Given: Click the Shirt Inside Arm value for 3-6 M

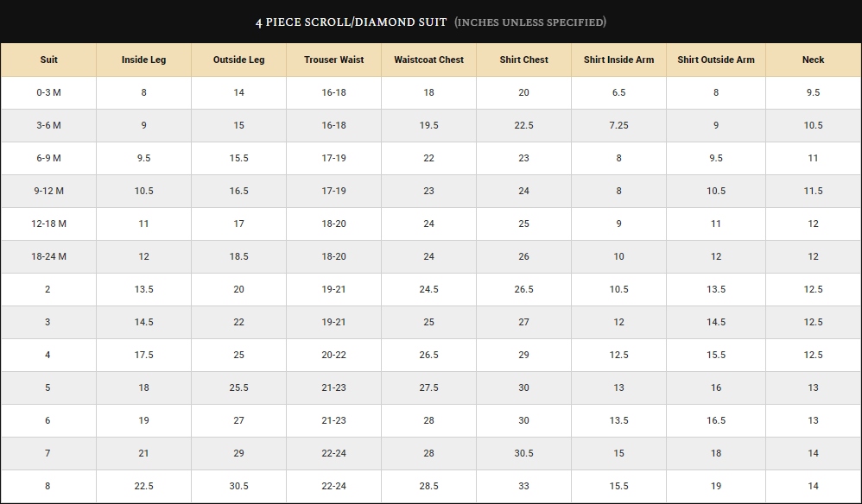Looking at the screenshot, I should coord(618,126).
